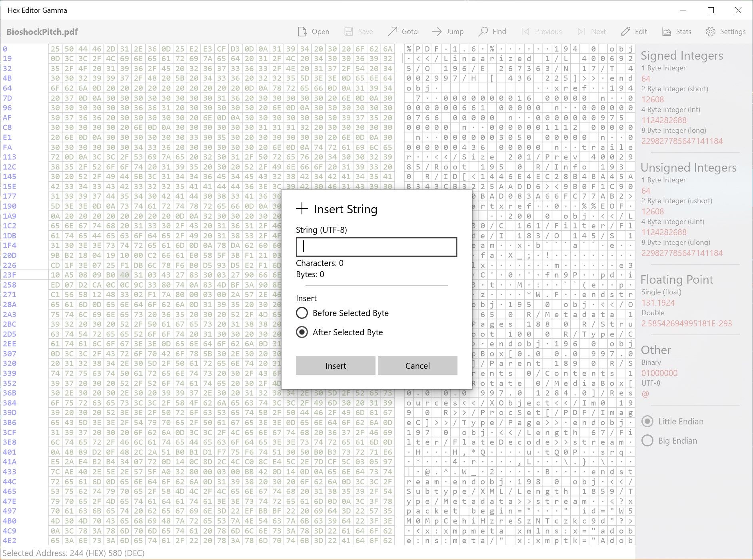Open the Find tool in the toolbar
Screen dimensions: 753x560
point(492,32)
